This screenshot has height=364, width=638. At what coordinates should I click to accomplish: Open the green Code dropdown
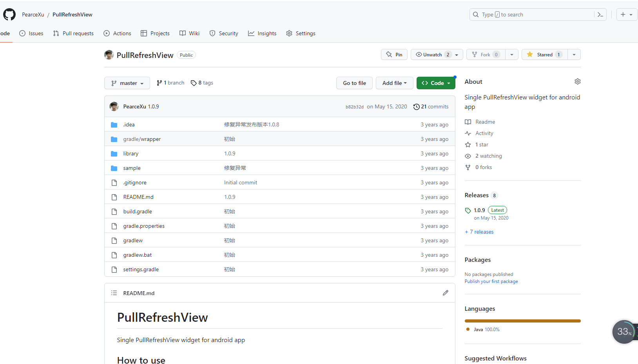click(x=436, y=83)
